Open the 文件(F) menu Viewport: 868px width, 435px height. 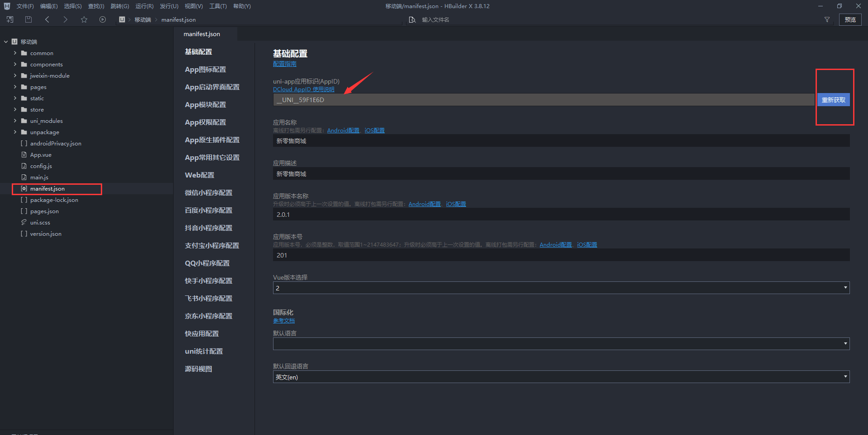tap(25, 6)
